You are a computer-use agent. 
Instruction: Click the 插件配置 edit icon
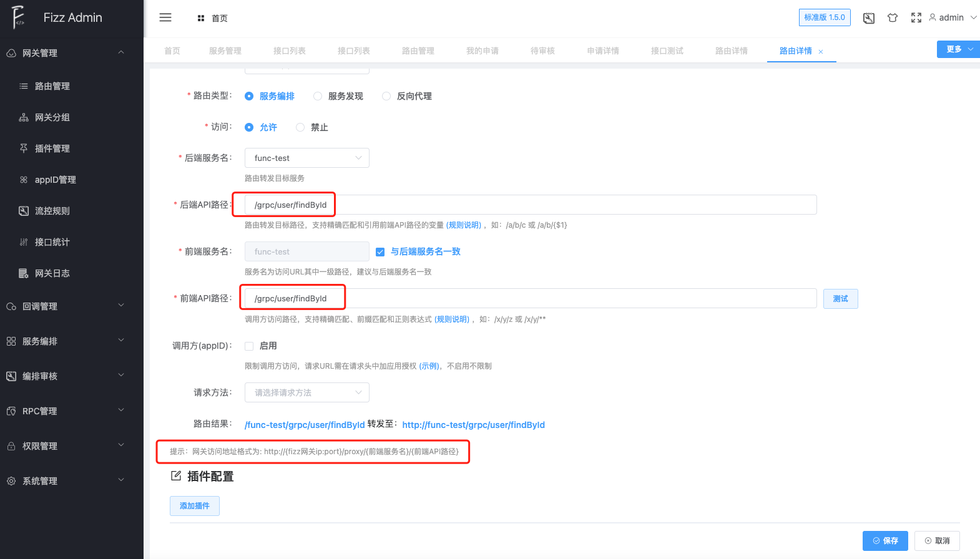click(176, 476)
